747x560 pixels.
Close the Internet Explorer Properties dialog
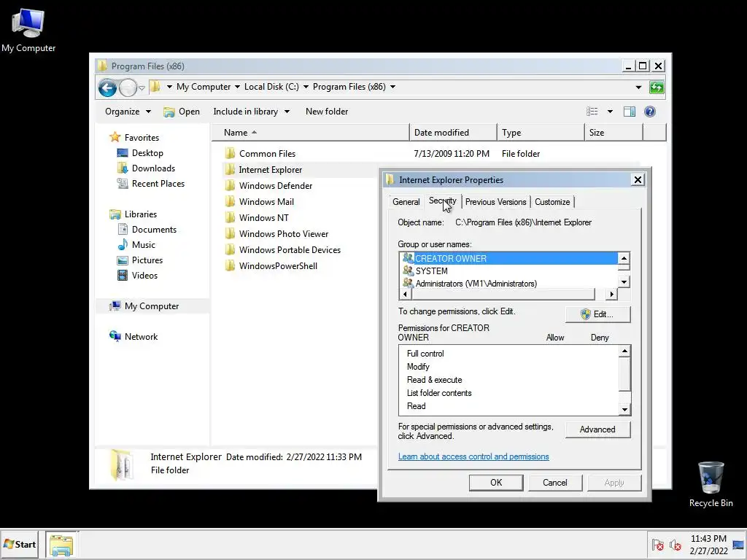click(x=638, y=179)
